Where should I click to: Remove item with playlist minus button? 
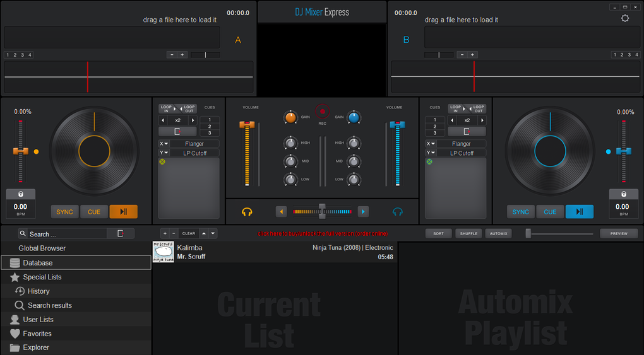[x=174, y=233]
